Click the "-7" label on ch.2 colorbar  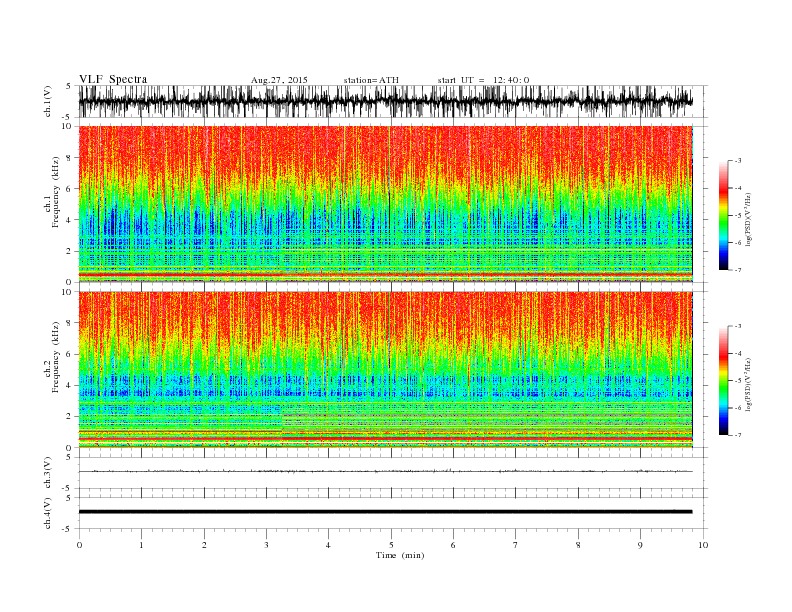[x=738, y=435]
